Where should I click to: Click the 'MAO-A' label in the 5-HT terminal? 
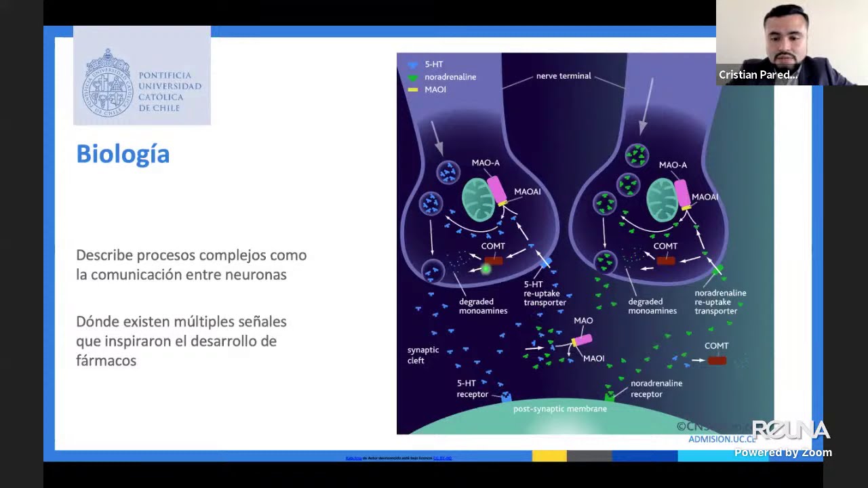pos(486,163)
